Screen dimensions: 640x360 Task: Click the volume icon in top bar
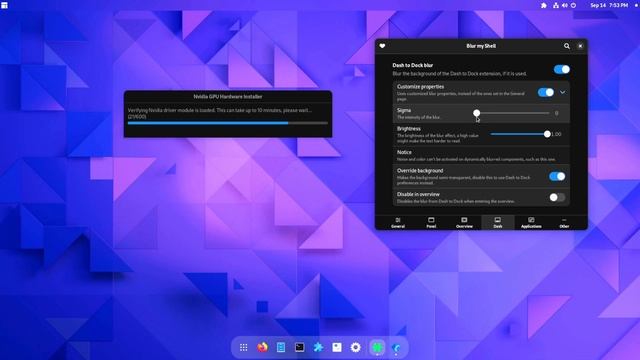click(565, 5)
